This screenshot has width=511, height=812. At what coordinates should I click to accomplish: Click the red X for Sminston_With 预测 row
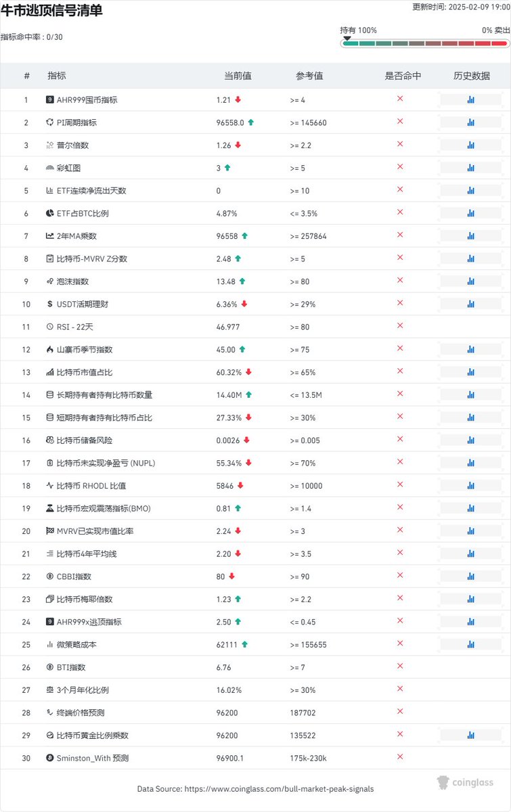tap(400, 757)
